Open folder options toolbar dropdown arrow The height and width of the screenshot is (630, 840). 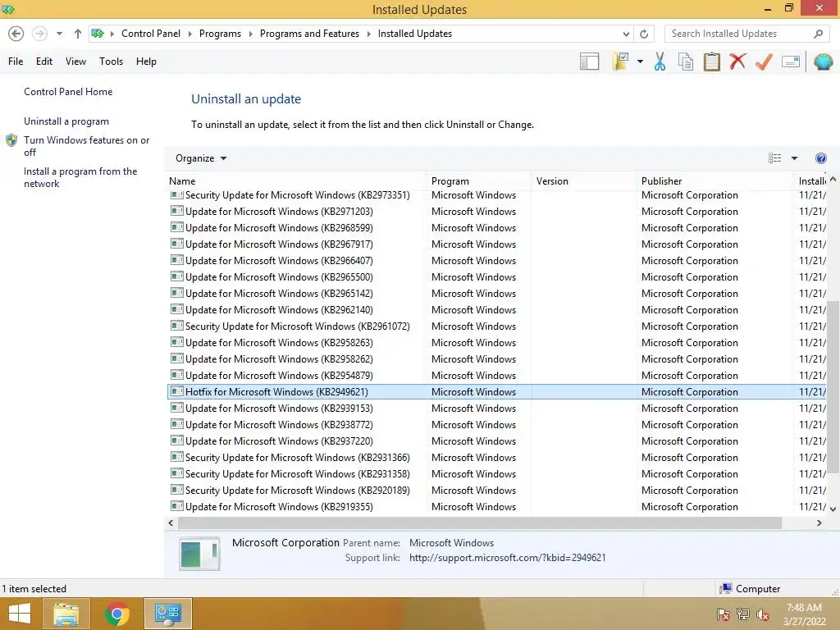tap(640, 62)
